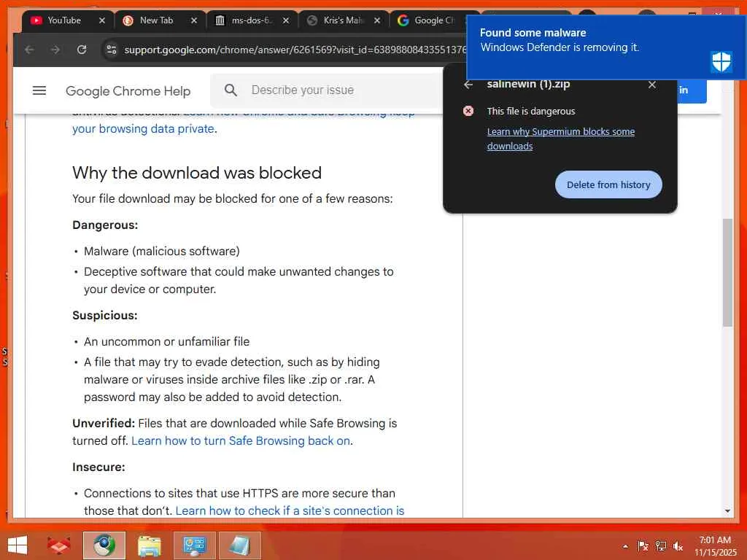
Task: Click 'Malware (malicious software)' bullet
Action: (x=162, y=252)
